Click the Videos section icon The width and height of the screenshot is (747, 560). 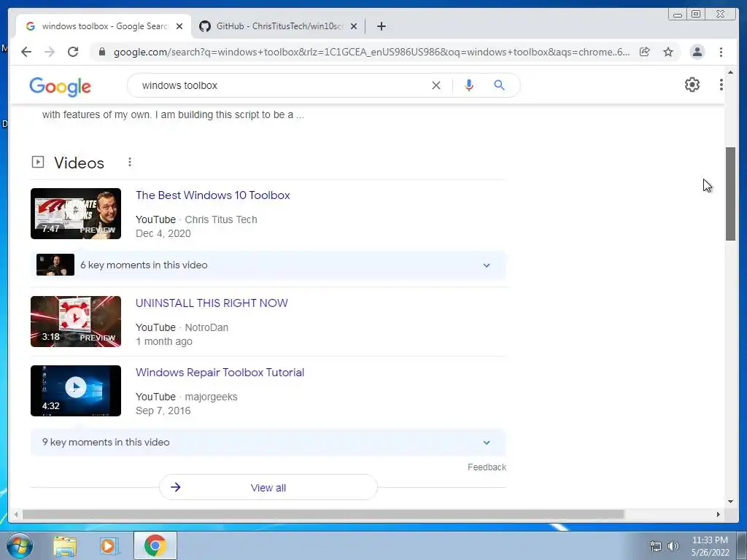coord(38,162)
